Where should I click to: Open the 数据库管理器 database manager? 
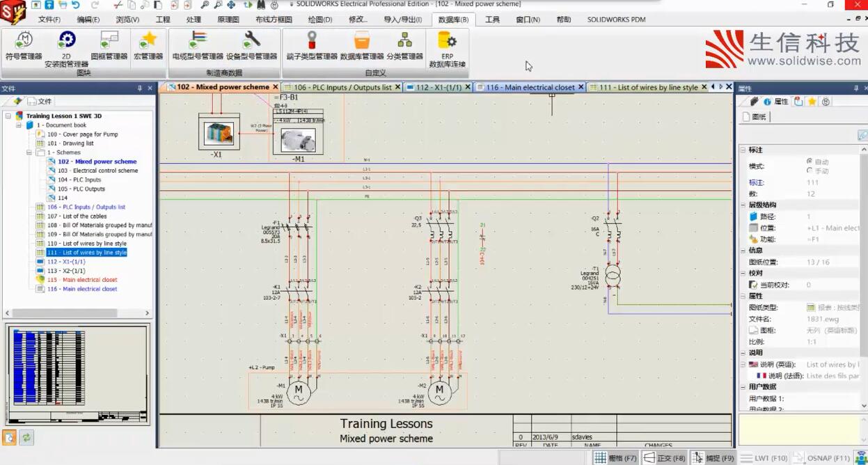[x=362, y=46]
